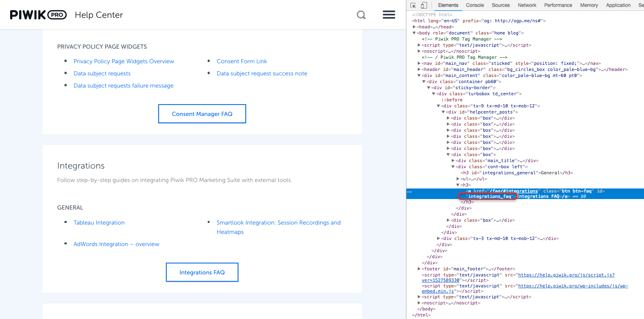Screen dimensions: 644x319
Task: Select the h3 integrations_general DOM row
Action: [517, 173]
